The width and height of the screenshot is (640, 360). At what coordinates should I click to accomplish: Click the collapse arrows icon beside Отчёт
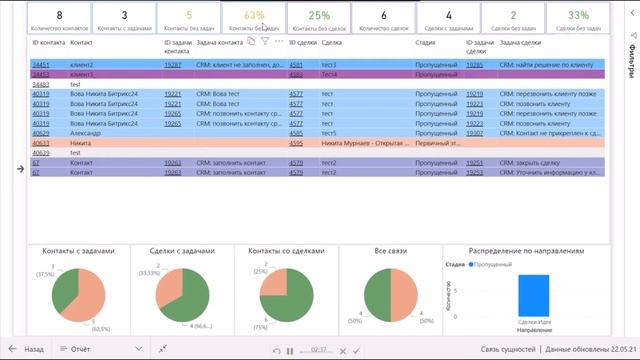tap(162, 349)
